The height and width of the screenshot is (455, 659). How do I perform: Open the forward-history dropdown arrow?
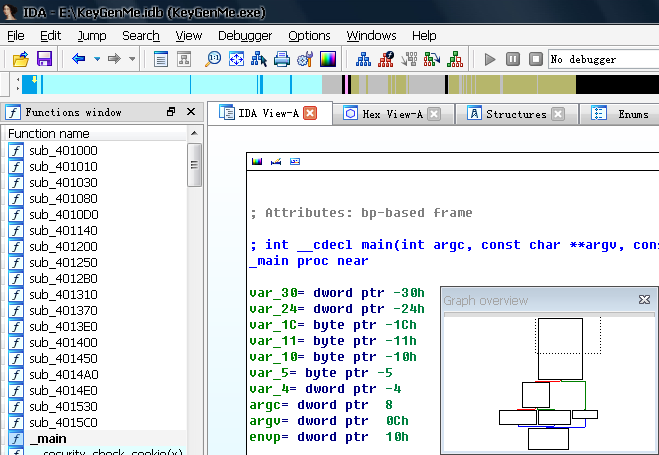(x=131, y=59)
